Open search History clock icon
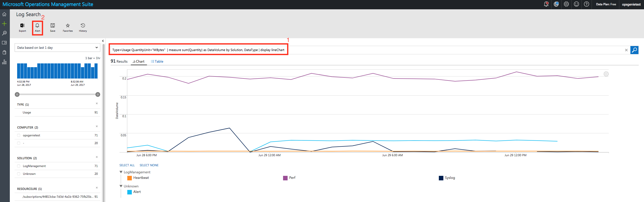The height and width of the screenshot is (202, 644). [83, 27]
